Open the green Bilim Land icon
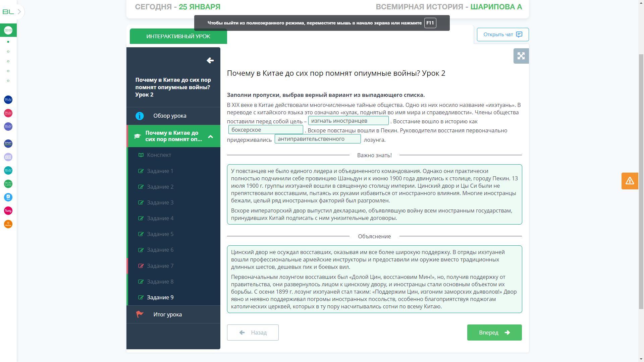644x362 pixels. (x=8, y=184)
